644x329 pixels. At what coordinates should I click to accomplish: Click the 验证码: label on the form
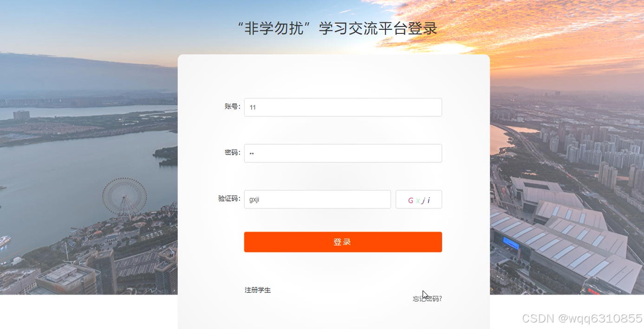coord(228,199)
